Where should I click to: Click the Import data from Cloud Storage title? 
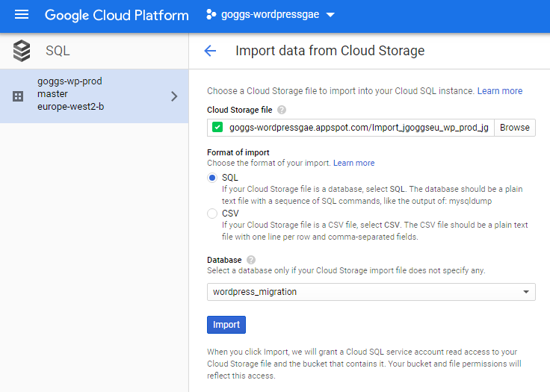330,51
